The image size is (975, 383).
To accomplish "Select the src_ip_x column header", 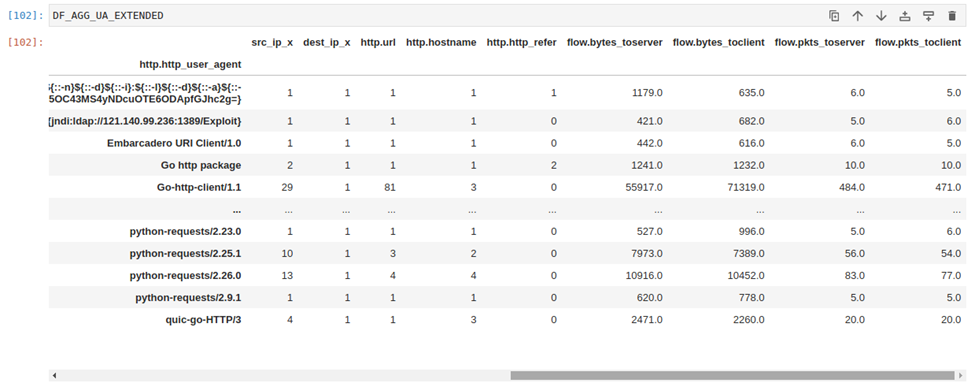I will pyautogui.click(x=272, y=42).
